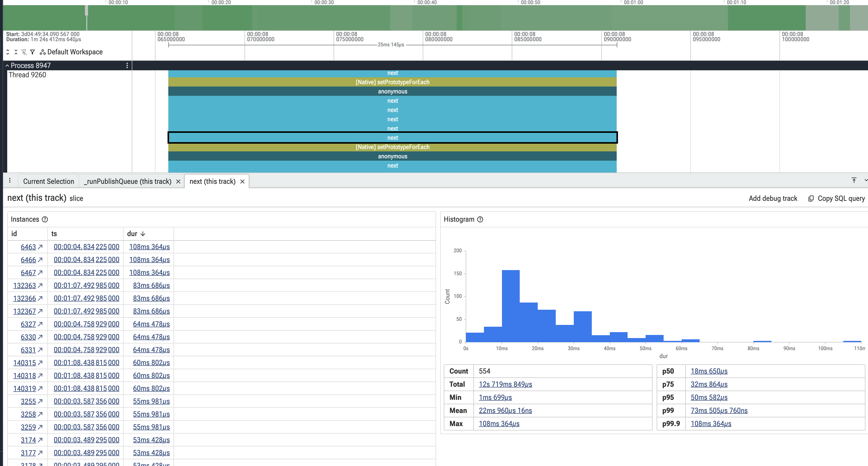This screenshot has height=466, width=868.
Task: Click the Count value 554
Action: point(484,371)
